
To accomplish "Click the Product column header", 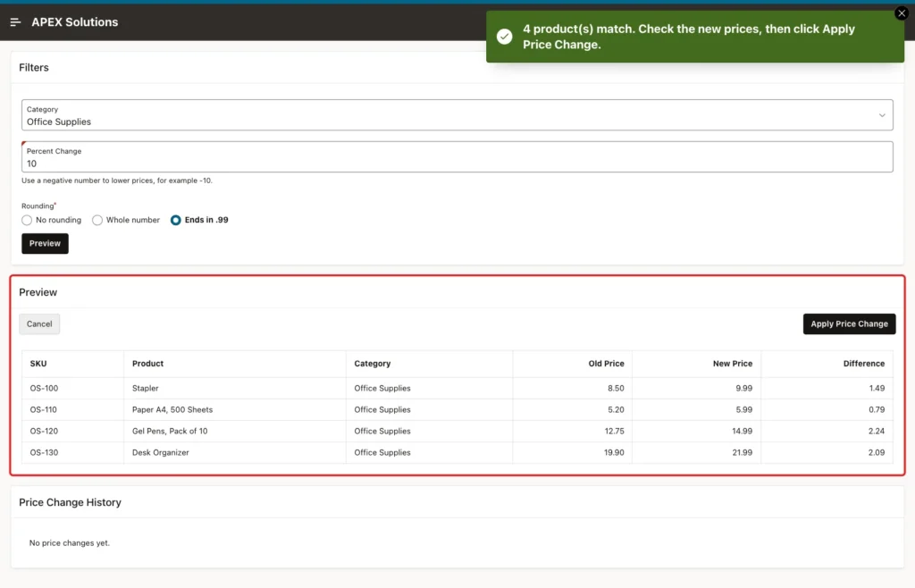I will [x=147, y=364].
